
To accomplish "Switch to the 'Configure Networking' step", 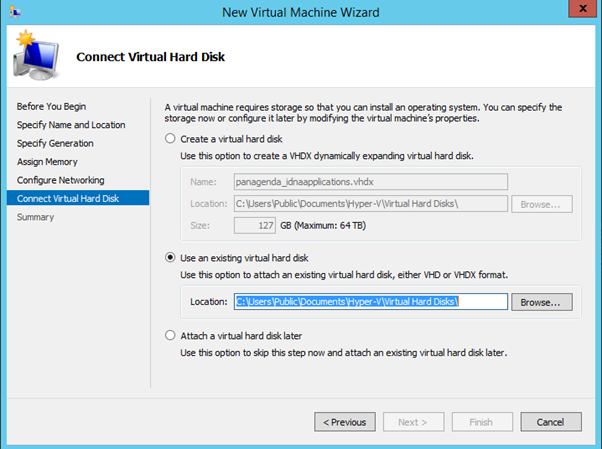I will coord(60,180).
